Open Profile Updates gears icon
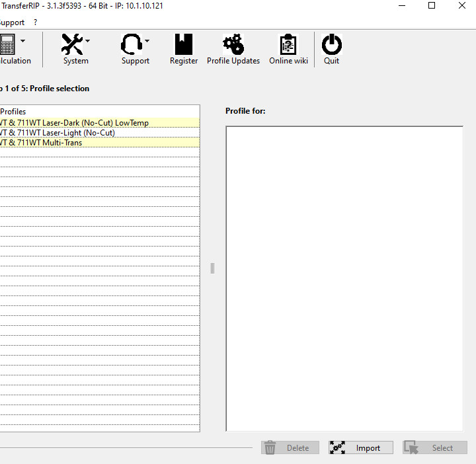Screen dimensions: 476x464 pos(233,44)
